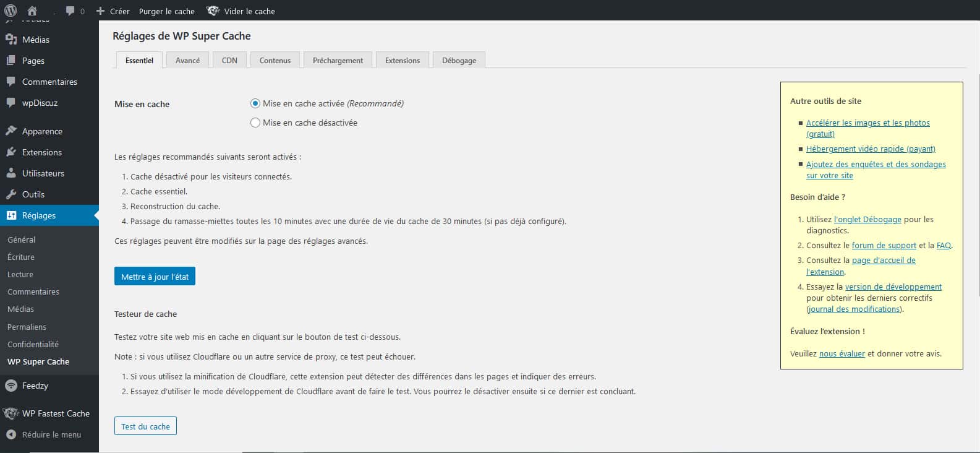Open Confidentialité settings submenu
980x453 pixels.
tap(33, 344)
